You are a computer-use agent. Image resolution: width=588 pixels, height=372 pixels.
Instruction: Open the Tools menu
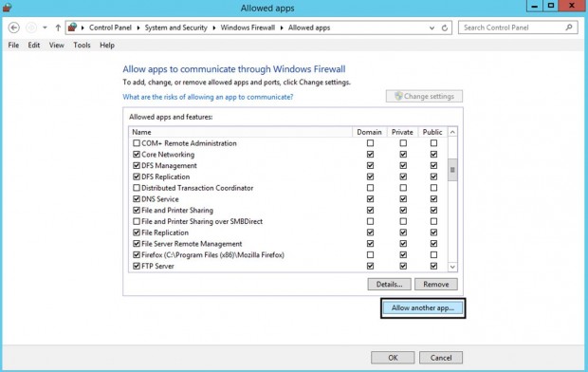[82, 45]
